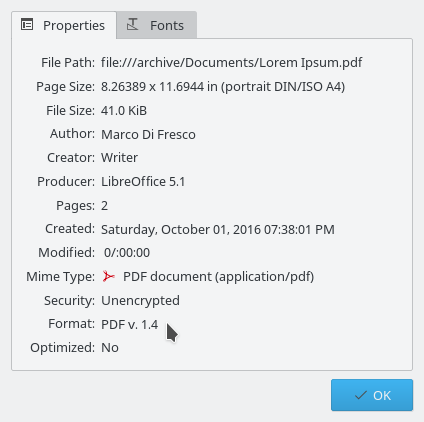Click the Modified time value
The image size is (424, 422).
[x=127, y=253]
